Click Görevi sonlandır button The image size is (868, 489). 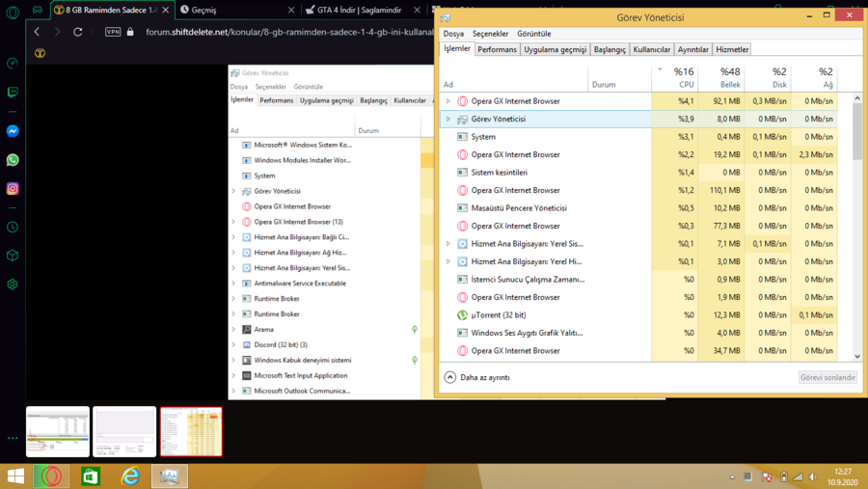pyautogui.click(x=827, y=377)
